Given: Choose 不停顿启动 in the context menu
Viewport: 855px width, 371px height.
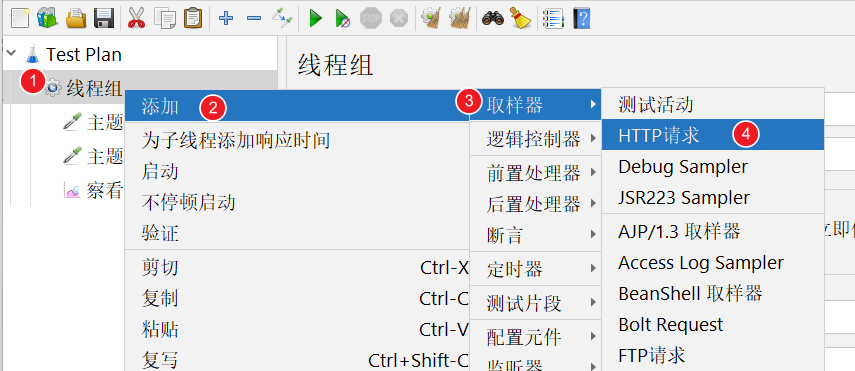Looking at the screenshot, I should [297, 203].
